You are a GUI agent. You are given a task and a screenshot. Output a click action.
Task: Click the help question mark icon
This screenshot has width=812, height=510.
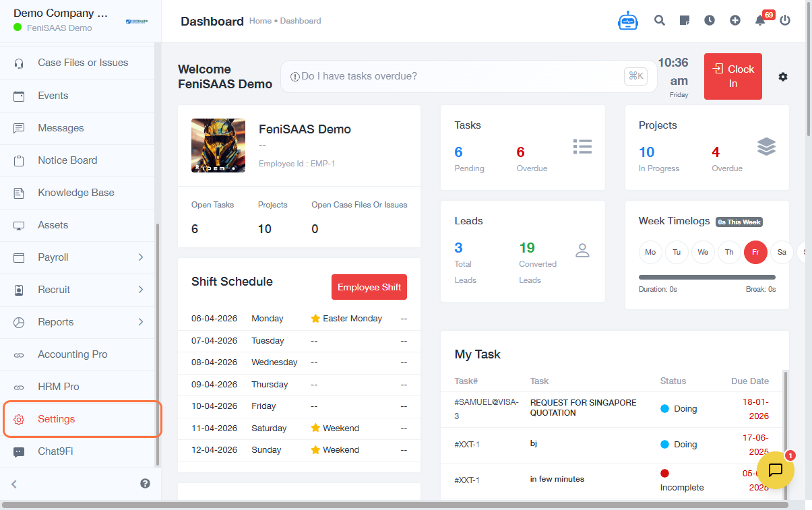(145, 483)
